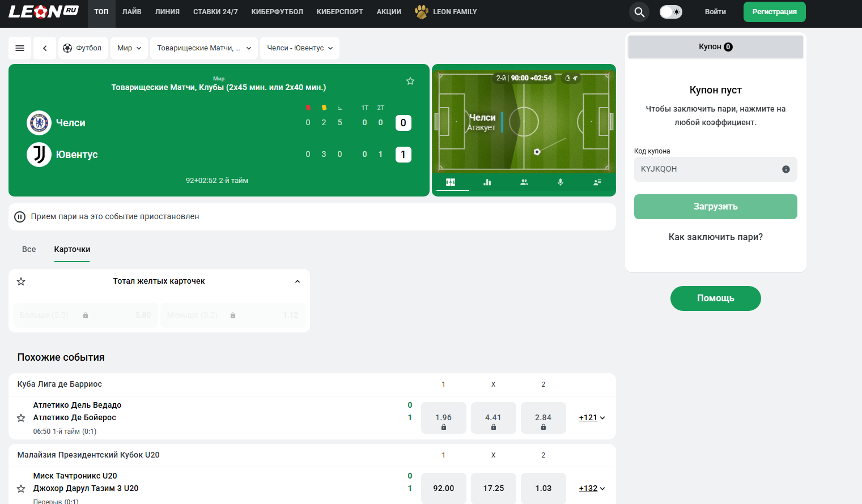Switch to the Все markets tab

29,249
